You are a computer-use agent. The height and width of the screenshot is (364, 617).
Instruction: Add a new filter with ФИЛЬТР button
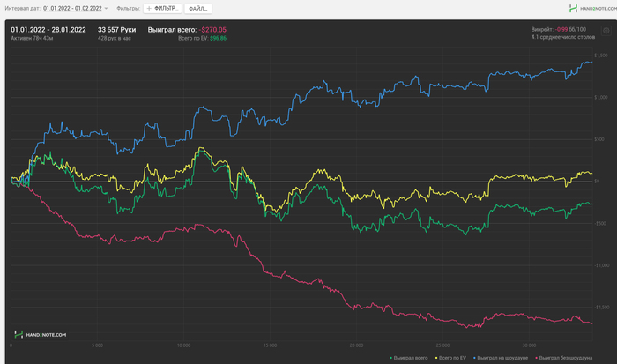(x=162, y=8)
